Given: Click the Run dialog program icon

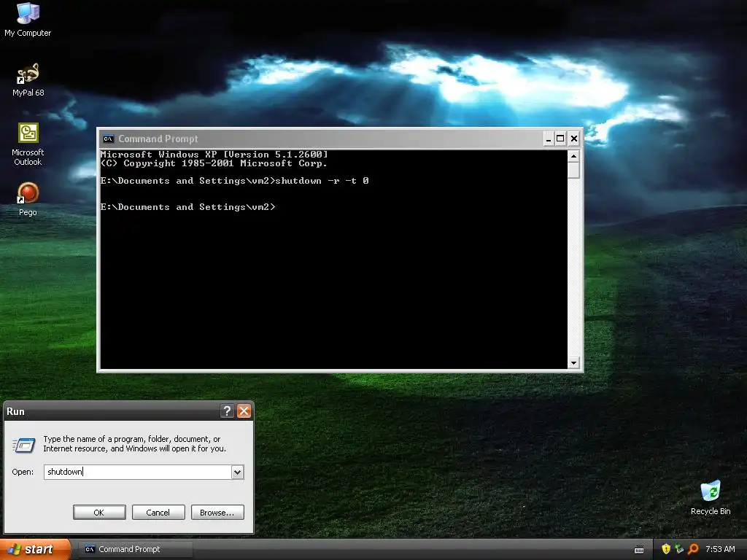Looking at the screenshot, I should [24, 445].
